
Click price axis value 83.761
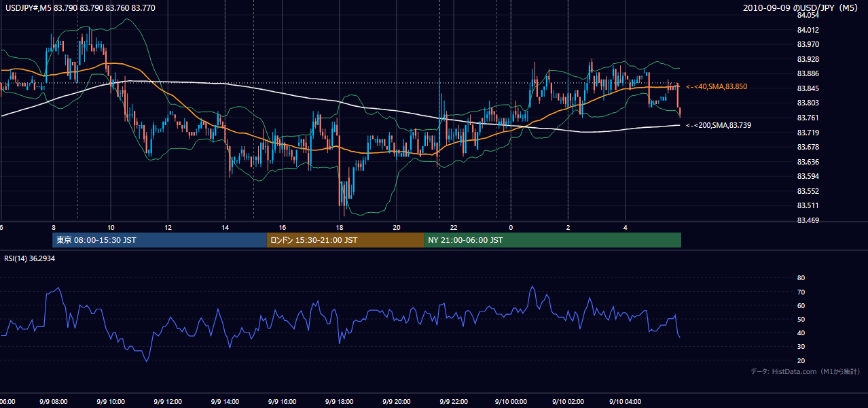pos(808,118)
